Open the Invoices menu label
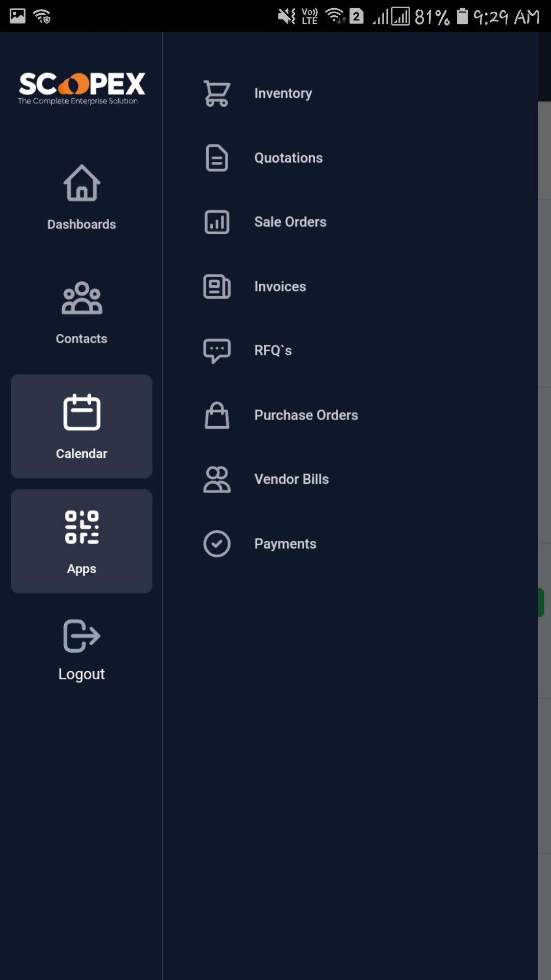This screenshot has height=980, width=551. [280, 286]
